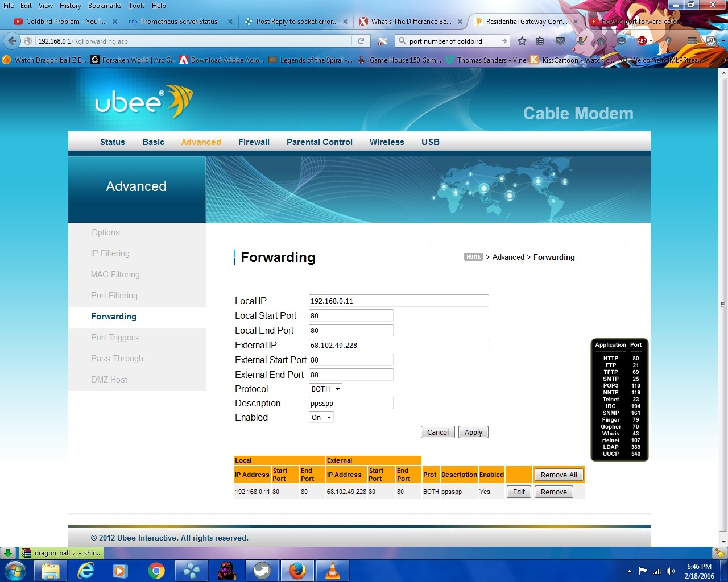Select Port Triggers in the sidebar
The image size is (728, 582).
(x=115, y=338)
